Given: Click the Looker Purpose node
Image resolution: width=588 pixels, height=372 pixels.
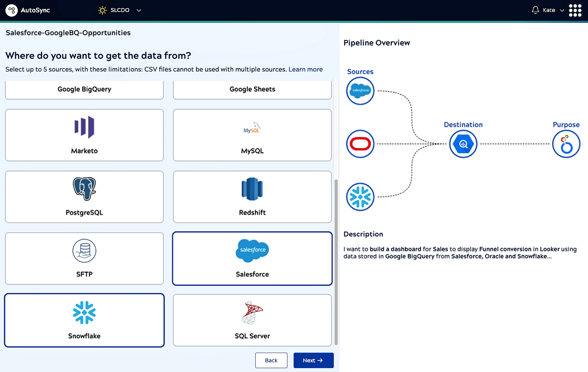Looking at the screenshot, I should coord(566,144).
